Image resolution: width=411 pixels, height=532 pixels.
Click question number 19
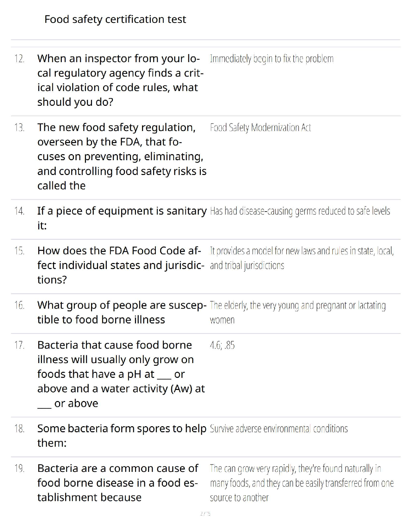coord(19,469)
